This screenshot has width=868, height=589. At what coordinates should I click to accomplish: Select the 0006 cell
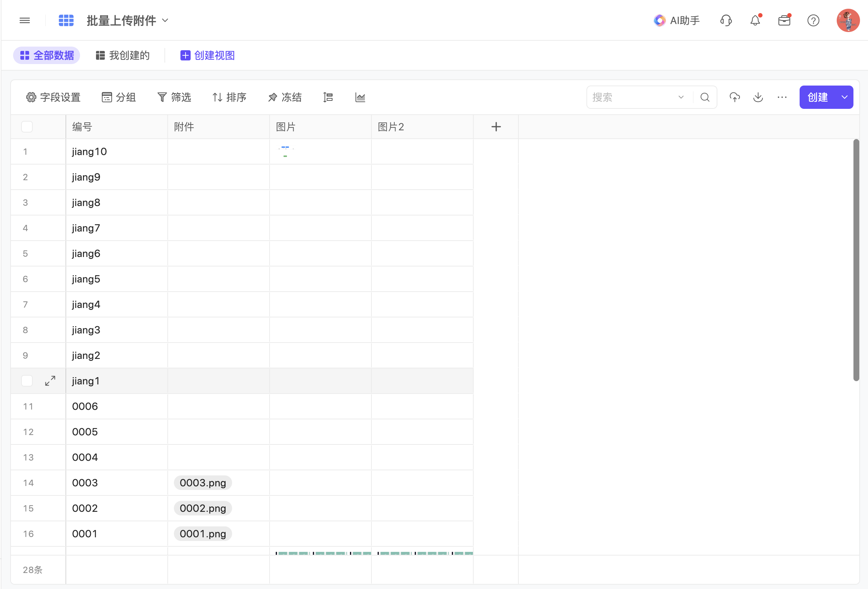tap(117, 406)
